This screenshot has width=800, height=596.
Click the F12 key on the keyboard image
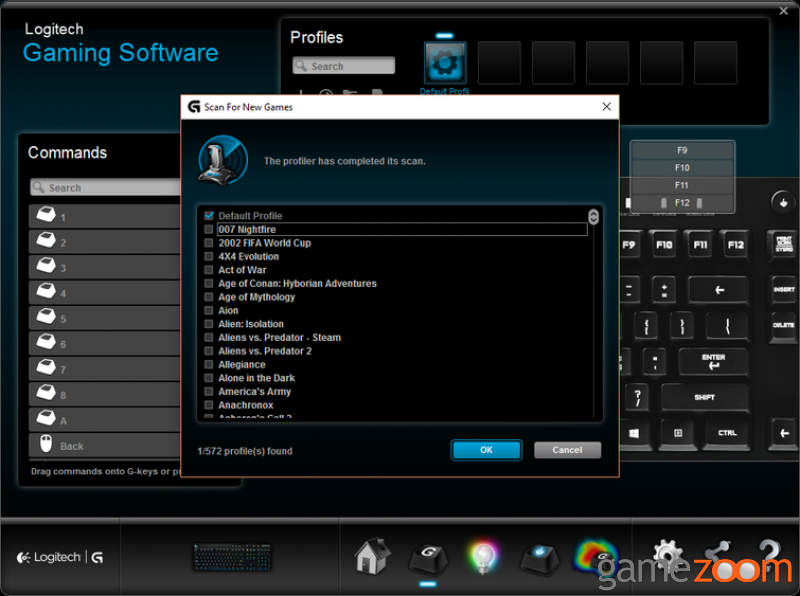coord(736,245)
